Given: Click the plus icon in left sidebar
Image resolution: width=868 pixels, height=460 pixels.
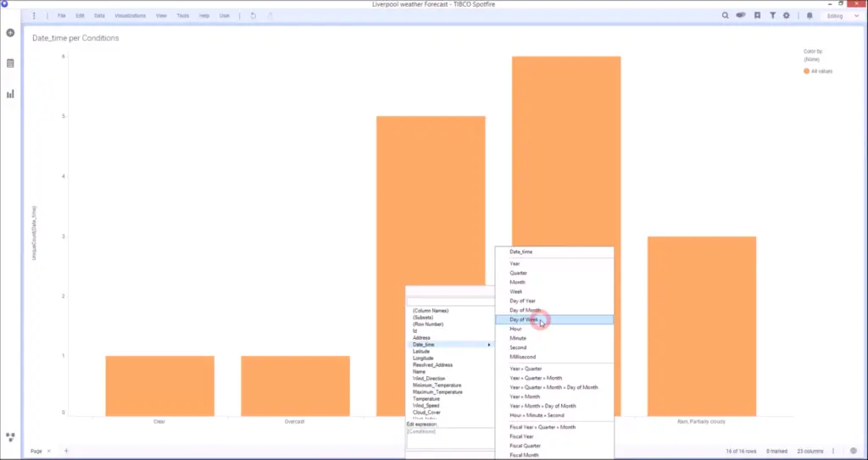Looking at the screenshot, I should (x=10, y=33).
